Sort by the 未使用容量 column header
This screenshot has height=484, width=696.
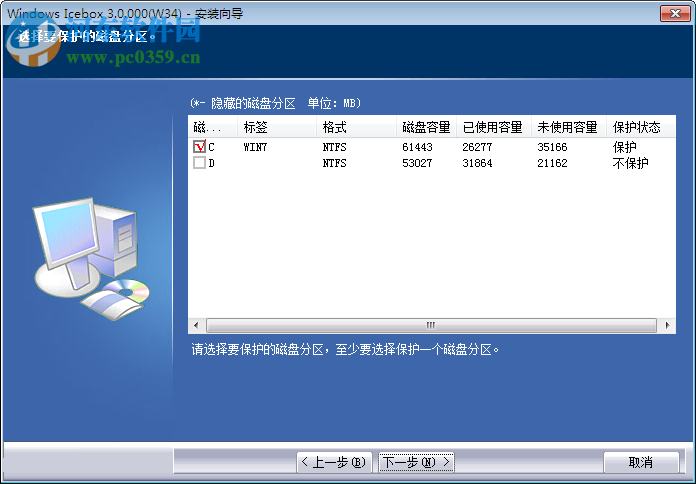click(x=569, y=127)
